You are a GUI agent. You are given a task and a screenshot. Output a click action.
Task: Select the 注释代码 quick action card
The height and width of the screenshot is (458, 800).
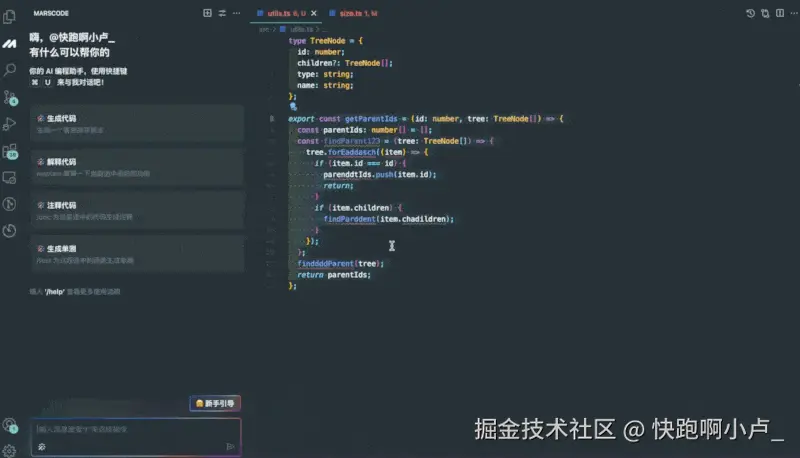(137, 211)
